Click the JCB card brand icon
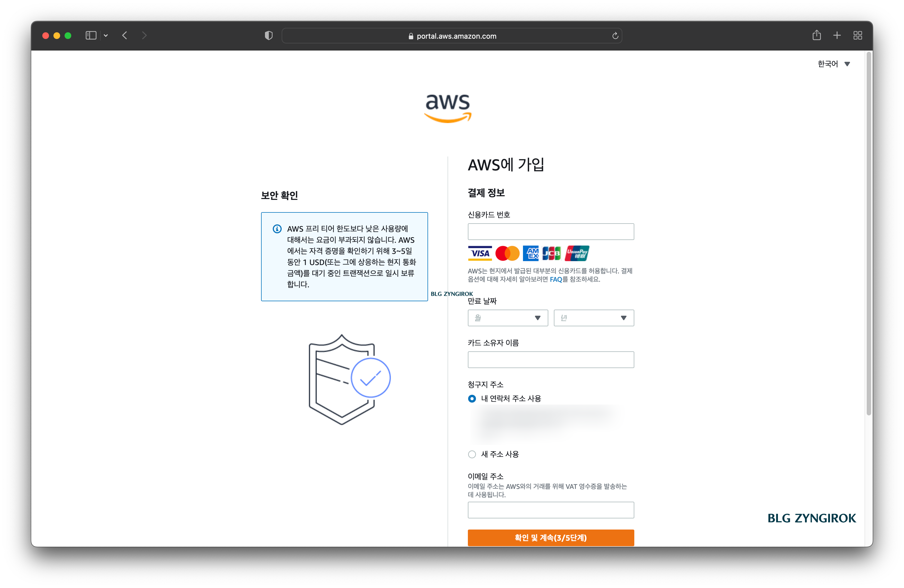904x588 pixels. pyautogui.click(x=552, y=253)
